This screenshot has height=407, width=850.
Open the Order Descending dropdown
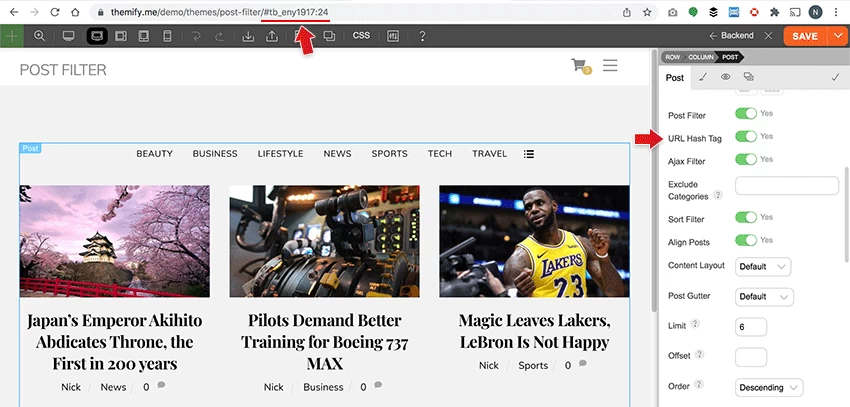(x=769, y=387)
